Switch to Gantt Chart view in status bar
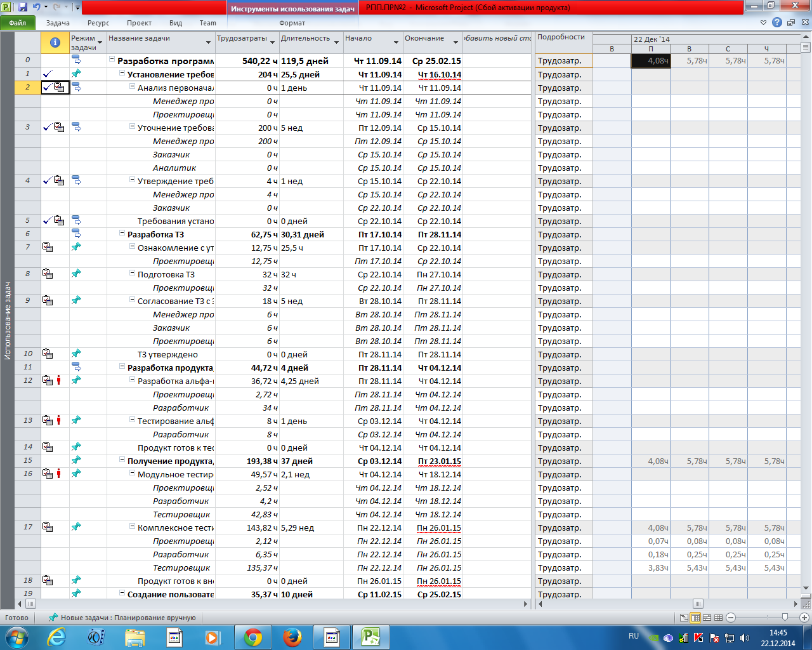The height and width of the screenshot is (650, 812). 684,618
